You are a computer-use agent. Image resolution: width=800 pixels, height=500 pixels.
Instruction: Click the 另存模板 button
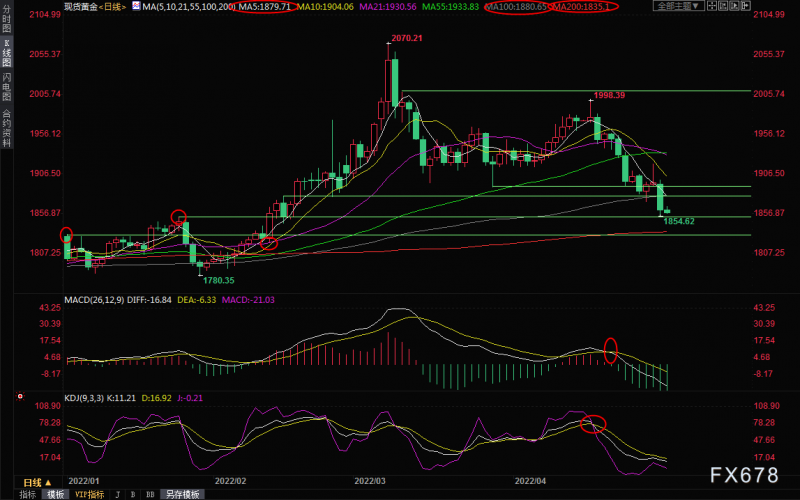pyautogui.click(x=181, y=494)
